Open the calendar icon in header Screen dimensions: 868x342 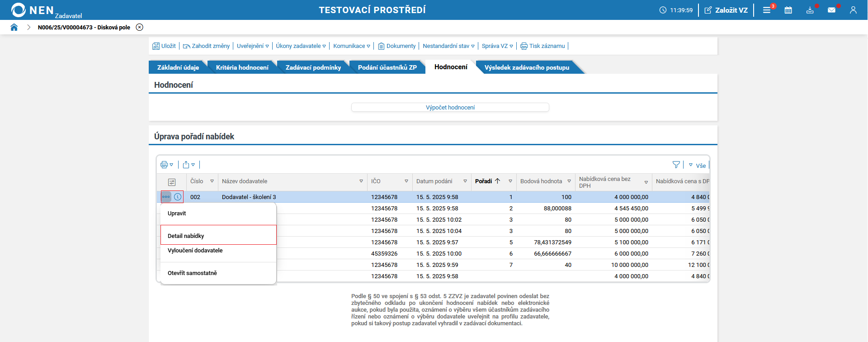point(788,10)
